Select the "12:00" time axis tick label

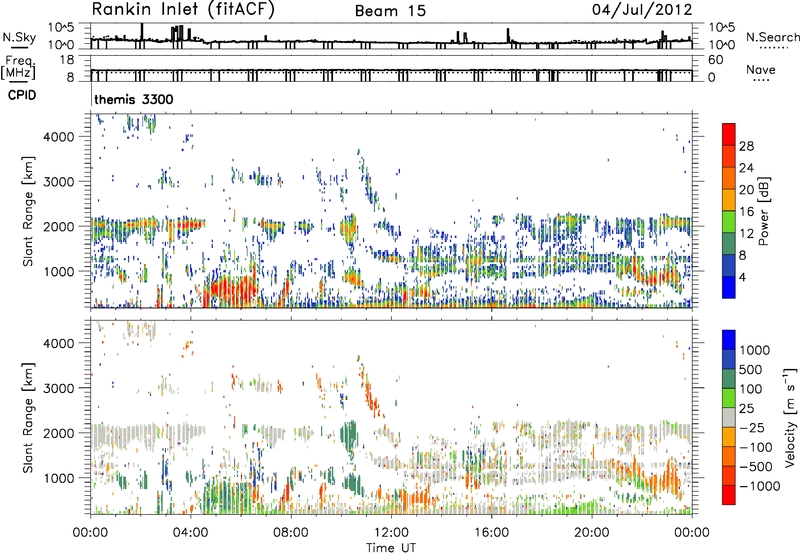(391, 533)
